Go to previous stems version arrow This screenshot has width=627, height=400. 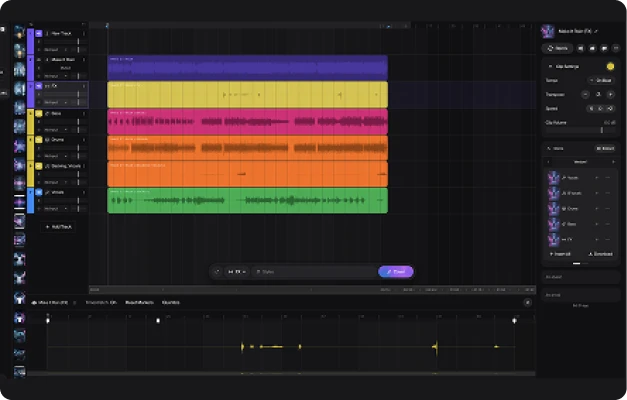(548, 162)
